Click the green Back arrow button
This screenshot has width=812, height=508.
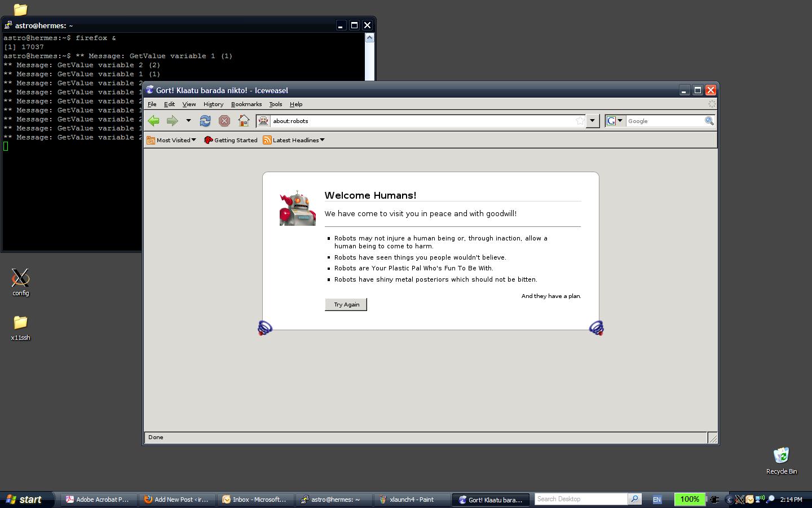[x=153, y=121]
